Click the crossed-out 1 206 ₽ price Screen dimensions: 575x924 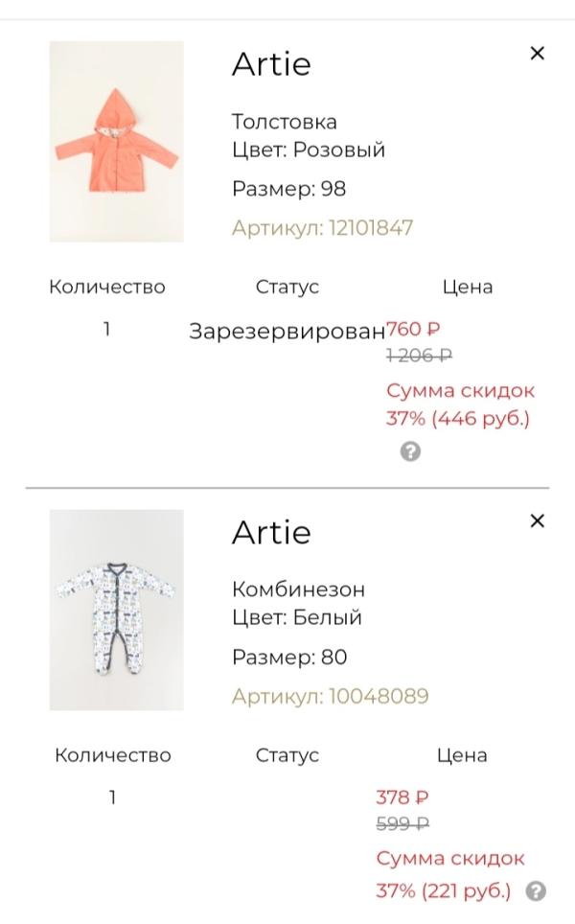419,356
